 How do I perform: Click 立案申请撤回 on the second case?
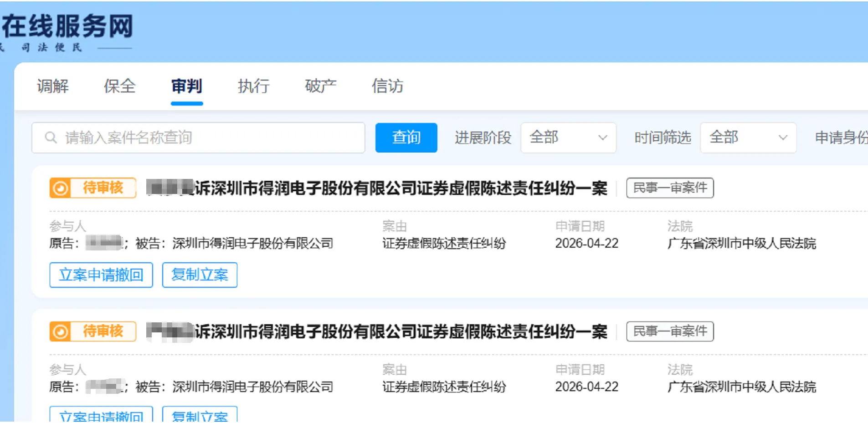click(x=101, y=414)
